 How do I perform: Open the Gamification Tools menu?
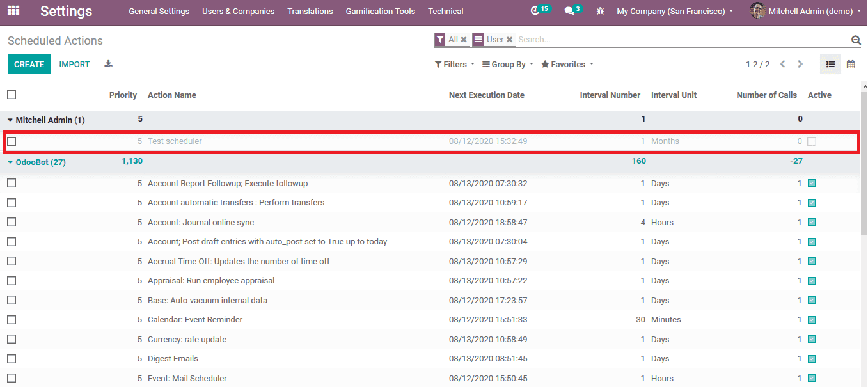(381, 12)
